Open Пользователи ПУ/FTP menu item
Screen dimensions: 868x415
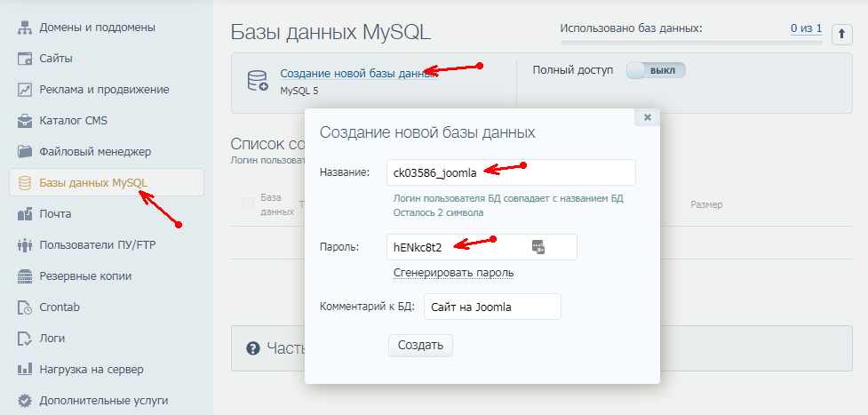point(98,245)
